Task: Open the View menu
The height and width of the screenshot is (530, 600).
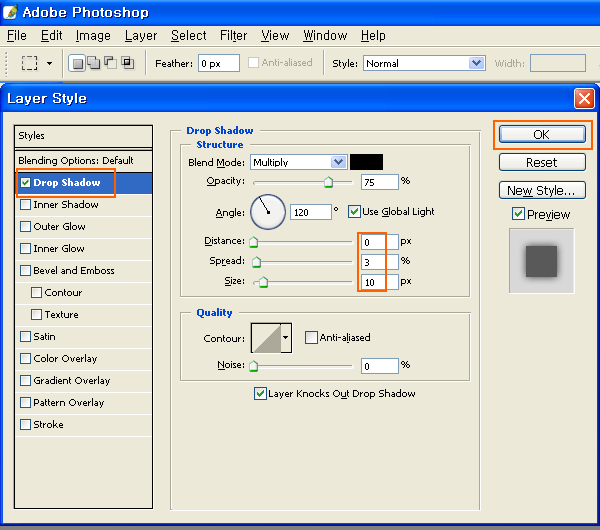Action: (x=275, y=36)
